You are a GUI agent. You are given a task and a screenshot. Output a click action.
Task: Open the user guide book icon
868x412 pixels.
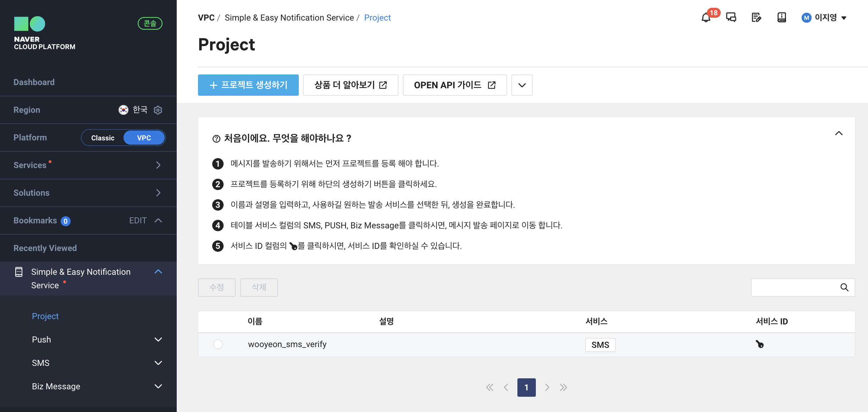click(x=781, y=17)
